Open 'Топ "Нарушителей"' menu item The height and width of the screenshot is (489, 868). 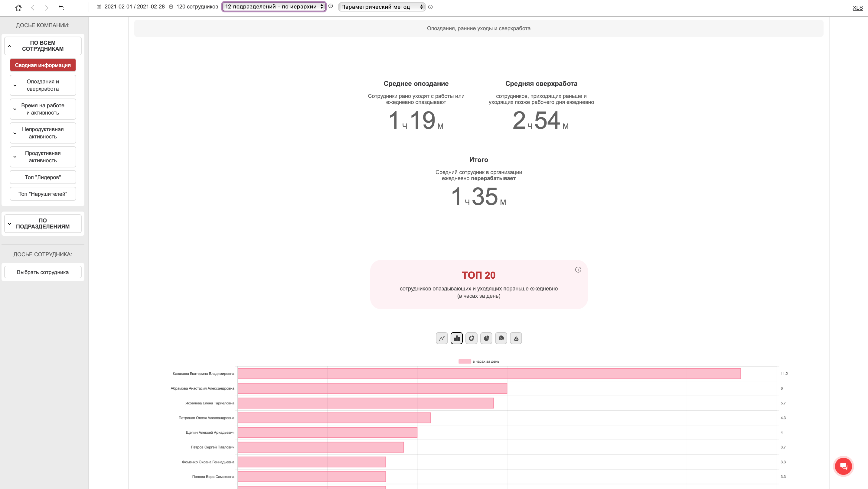(43, 194)
